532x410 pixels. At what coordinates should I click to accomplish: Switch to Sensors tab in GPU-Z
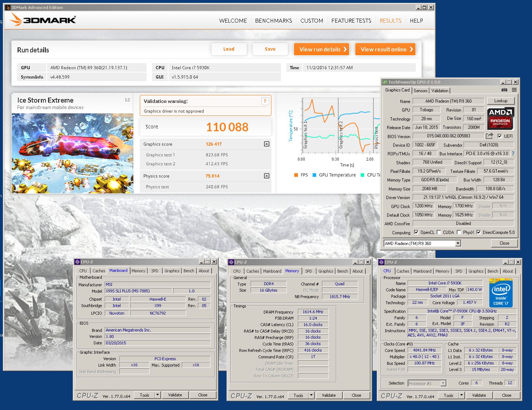[x=421, y=91]
